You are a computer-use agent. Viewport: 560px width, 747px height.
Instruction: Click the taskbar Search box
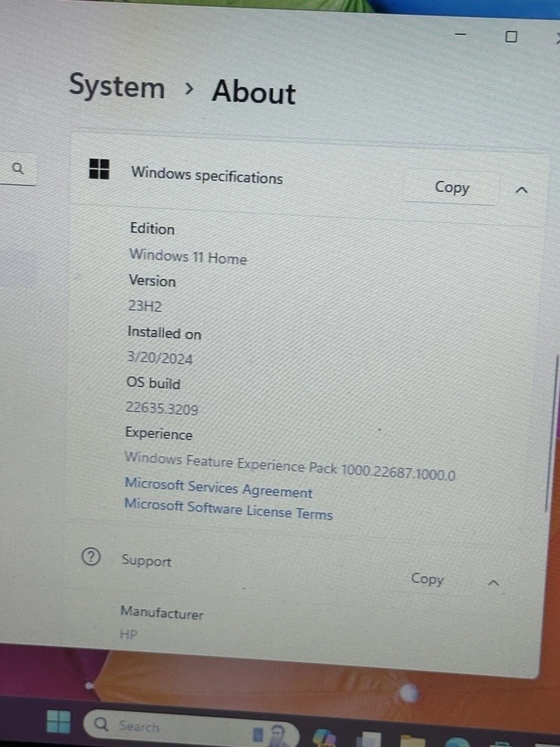191,728
